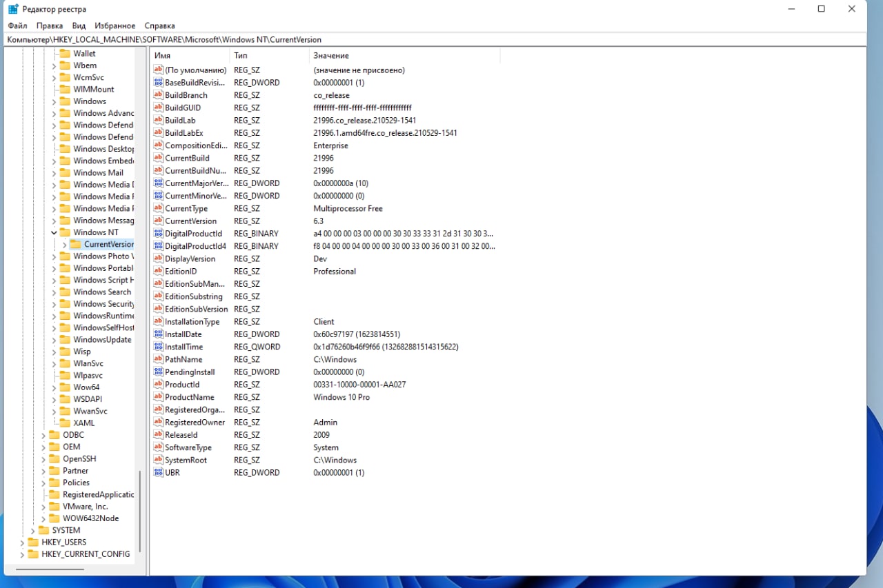Select the WindowsUpdate key
The height and width of the screenshot is (588, 883).
pyautogui.click(x=102, y=339)
